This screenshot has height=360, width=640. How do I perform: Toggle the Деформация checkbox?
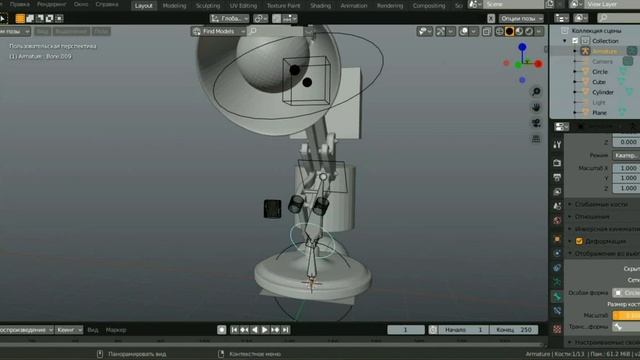click(x=579, y=241)
